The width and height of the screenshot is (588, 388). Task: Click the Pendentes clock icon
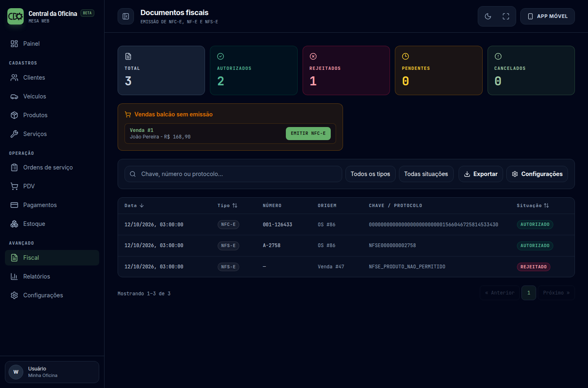pyautogui.click(x=405, y=56)
